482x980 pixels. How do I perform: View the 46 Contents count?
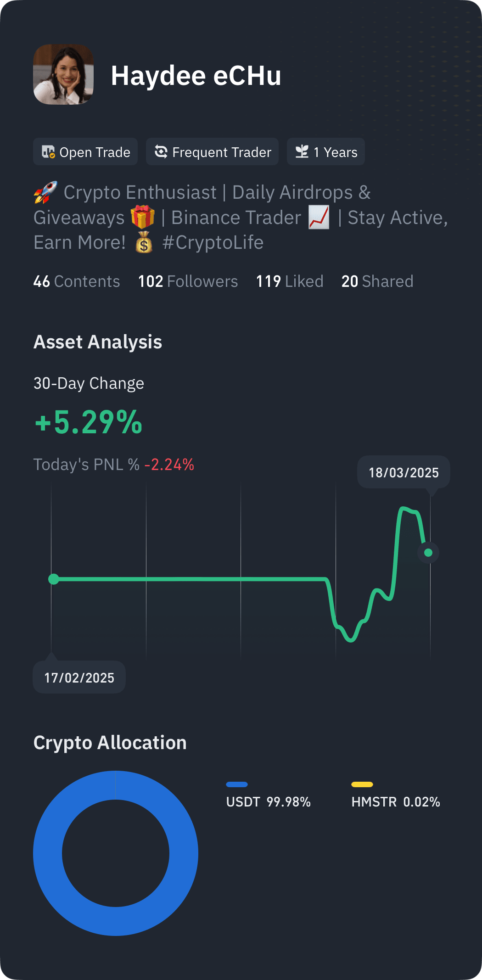pos(77,281)
